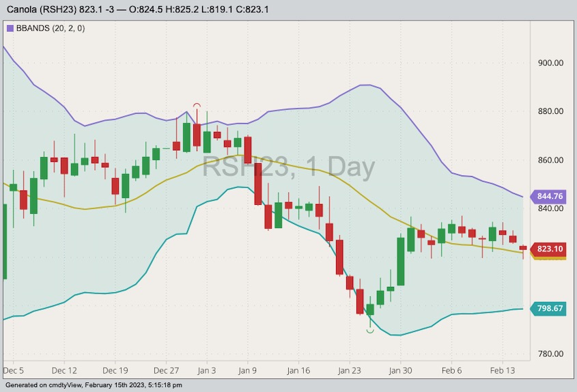Click the Jan 16 date axis label

pos(298,370)
